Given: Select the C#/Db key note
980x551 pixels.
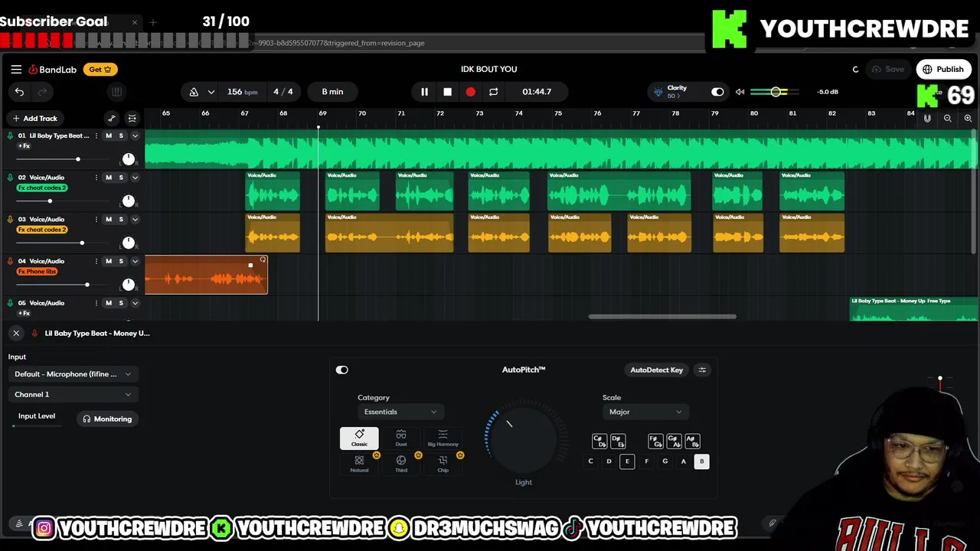Looking at the screenshot, I should point(599,442).
